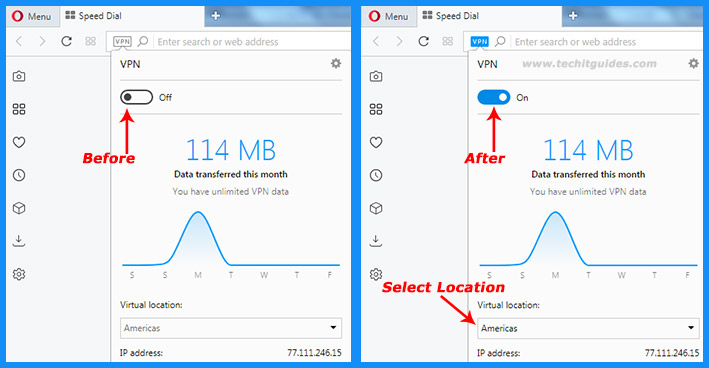
Task: Go forward in the left window
Action: pos(43,42)
